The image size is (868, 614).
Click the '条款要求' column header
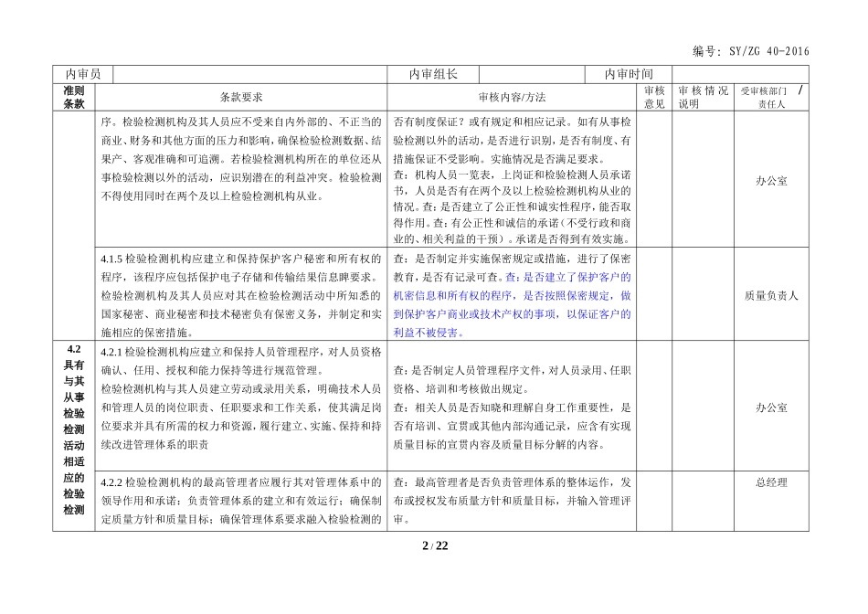(x=241, y=97)
